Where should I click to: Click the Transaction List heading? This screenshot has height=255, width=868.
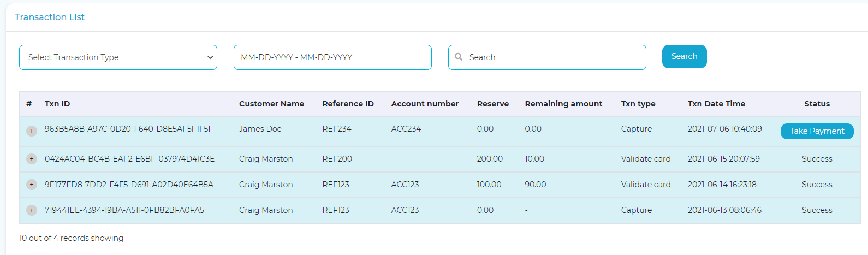(x=50, y=17)
